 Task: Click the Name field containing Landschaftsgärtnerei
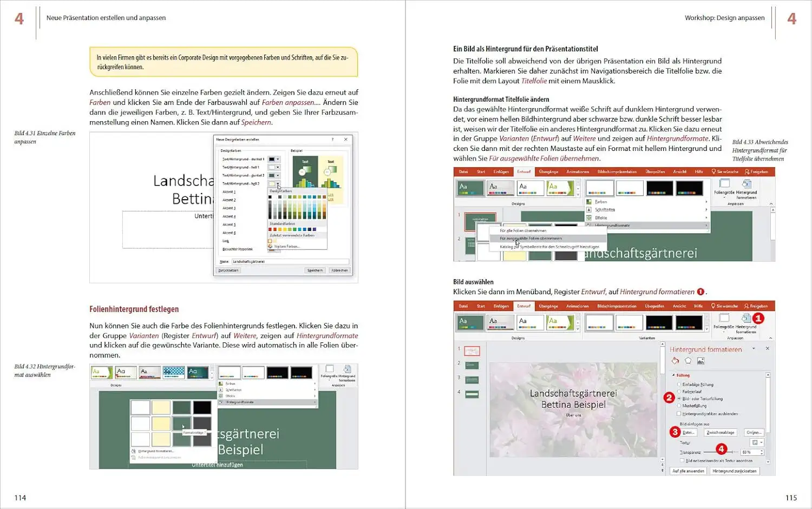[290, 262]
